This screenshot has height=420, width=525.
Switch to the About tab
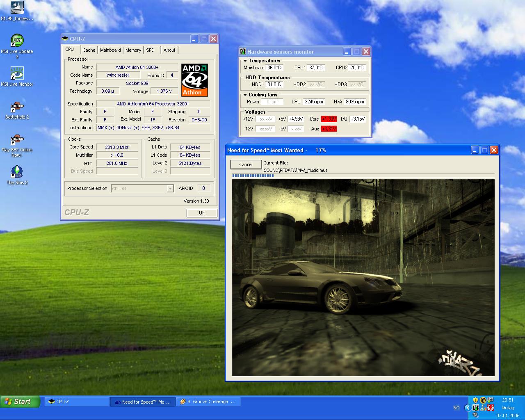[x=169, y=50]
